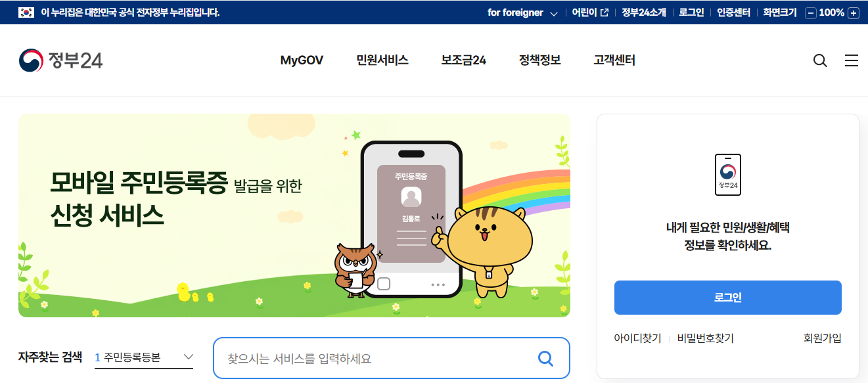
Task: Click the 정부24 logo in the header
Action: [60, 60]
